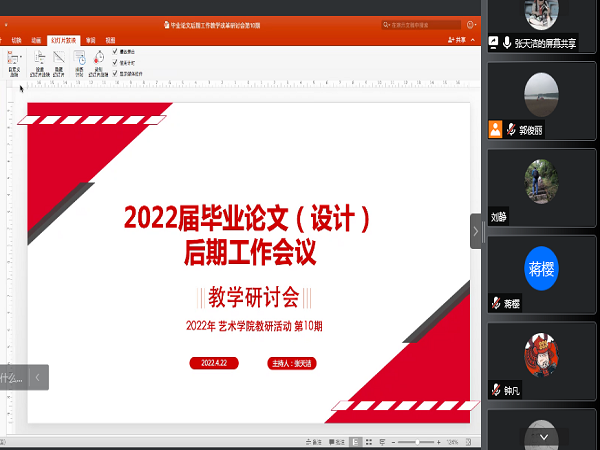Open the 批注 comments button in status bar
Viewport: 600px width, 450px height.
click(x=337, y=442)
